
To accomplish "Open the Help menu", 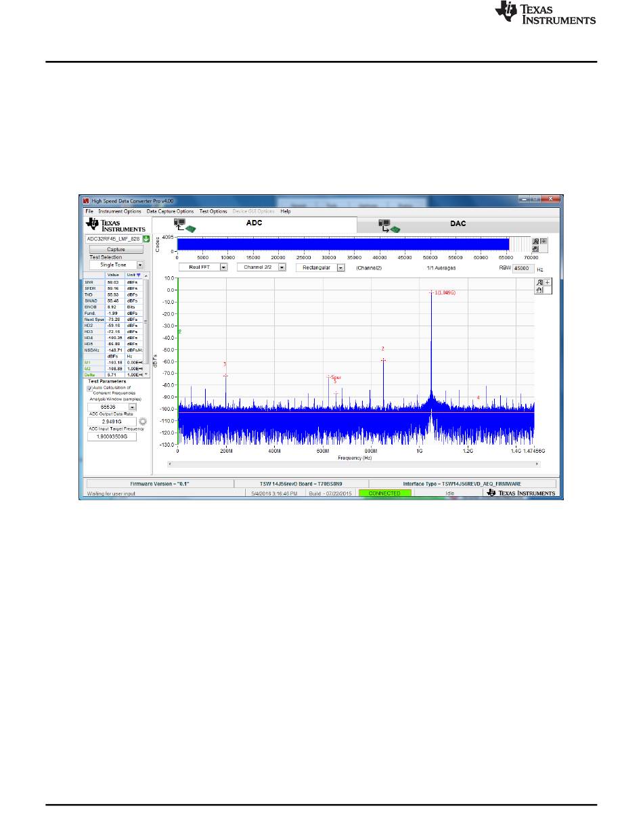I will point(286,211).
